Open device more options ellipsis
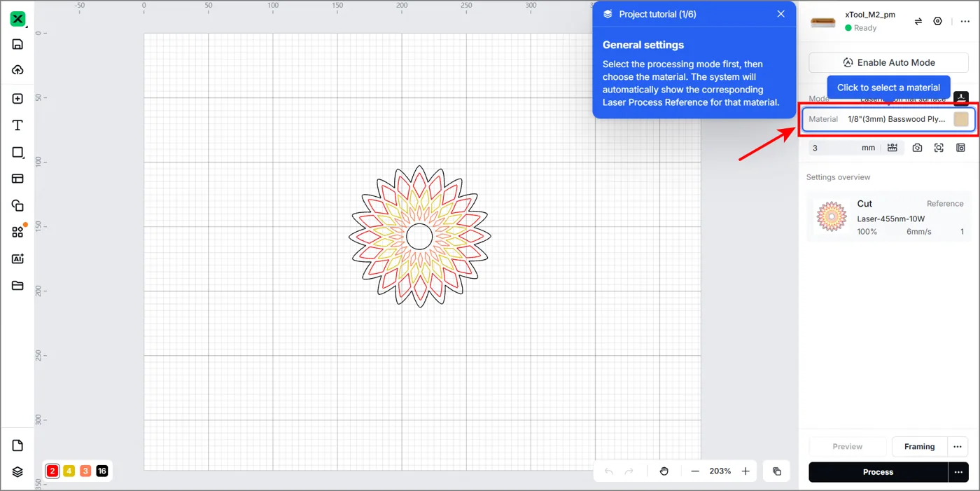This screenshot has height=491, width=980. (x=965, y=22)
